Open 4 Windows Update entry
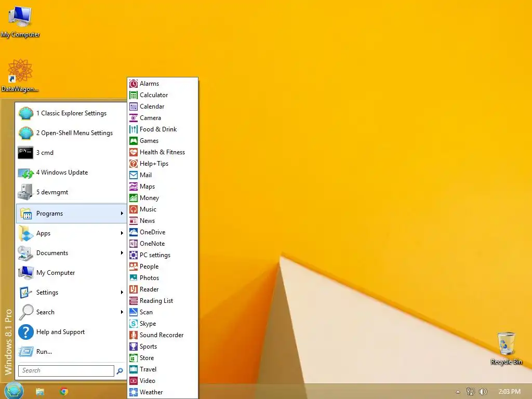 tap(71, 172)
